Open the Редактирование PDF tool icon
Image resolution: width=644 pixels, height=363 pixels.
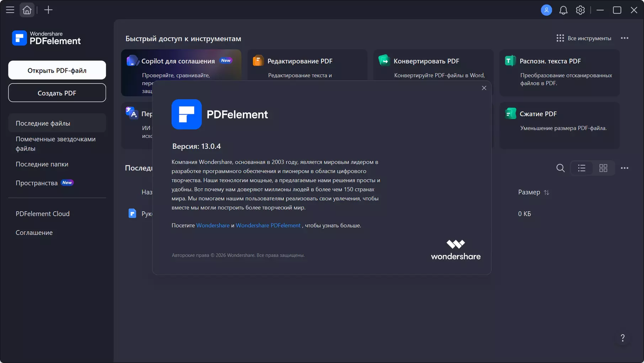point(258,61)
